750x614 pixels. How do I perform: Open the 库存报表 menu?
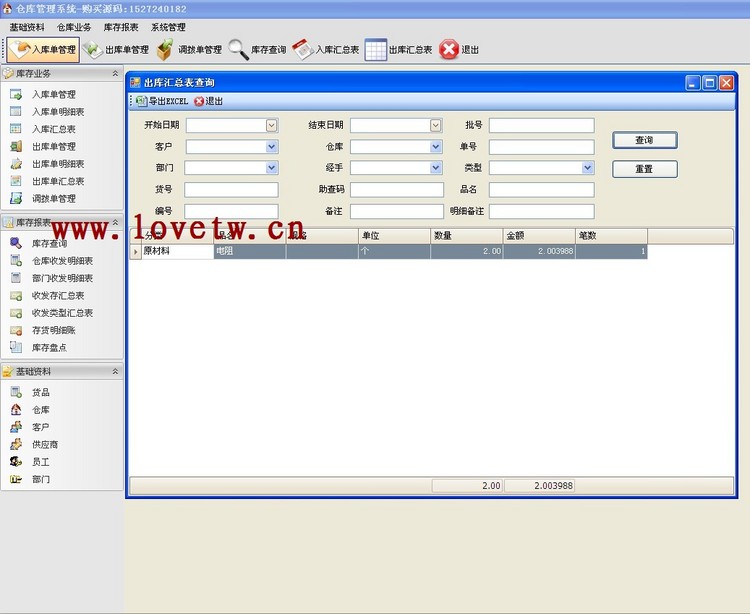(x=121, y=27)
